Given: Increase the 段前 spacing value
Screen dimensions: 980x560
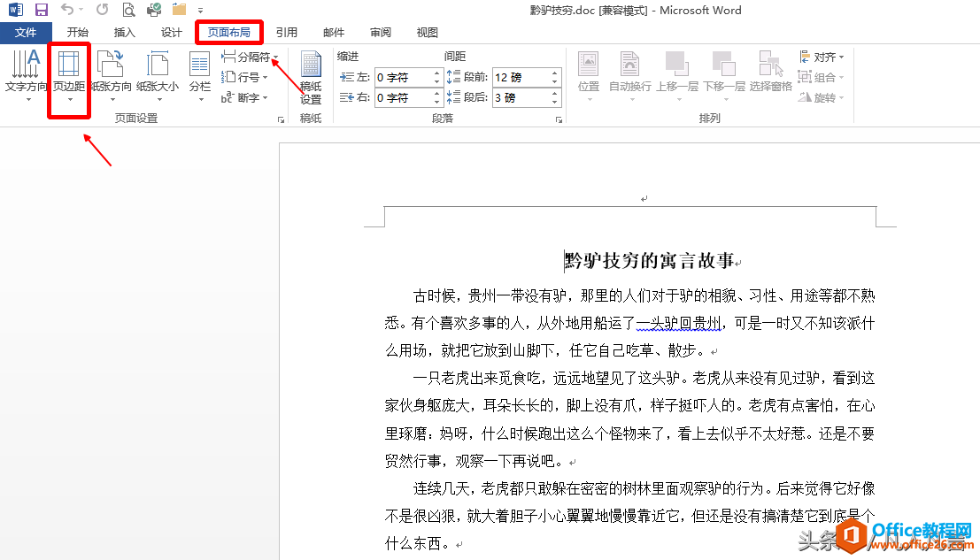Looking at the screenshot, I should [x=556, y=73].
